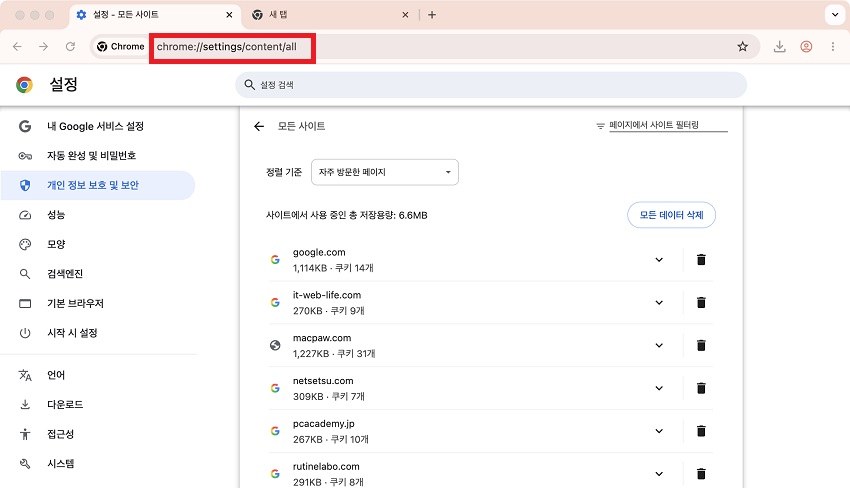Click the it-web-life.com site name
The height and width of the screenshot is (488, 850).
[327, 295]
